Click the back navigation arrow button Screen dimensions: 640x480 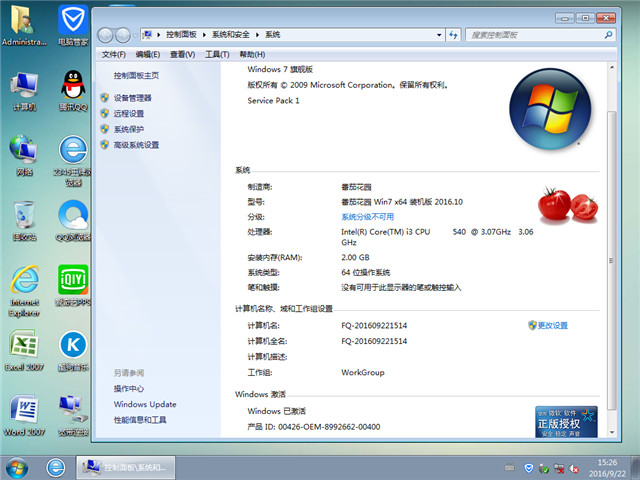105,36
